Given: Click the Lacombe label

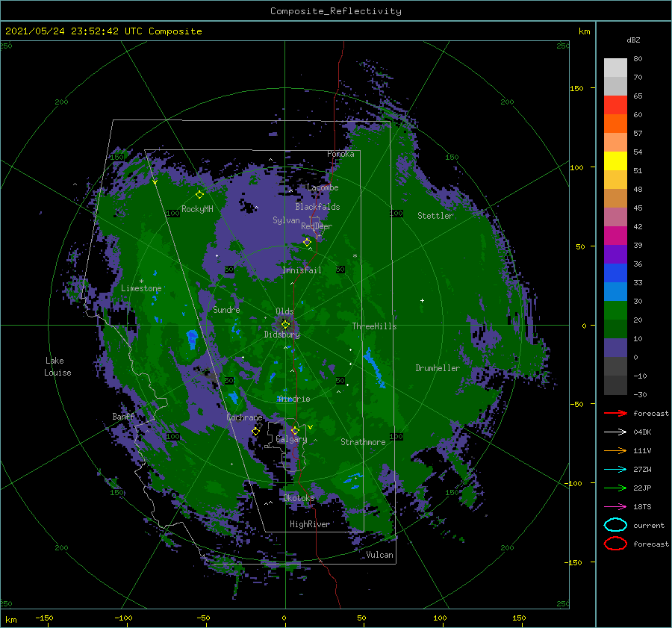Looking at the screenshot, I should [323, 187].
